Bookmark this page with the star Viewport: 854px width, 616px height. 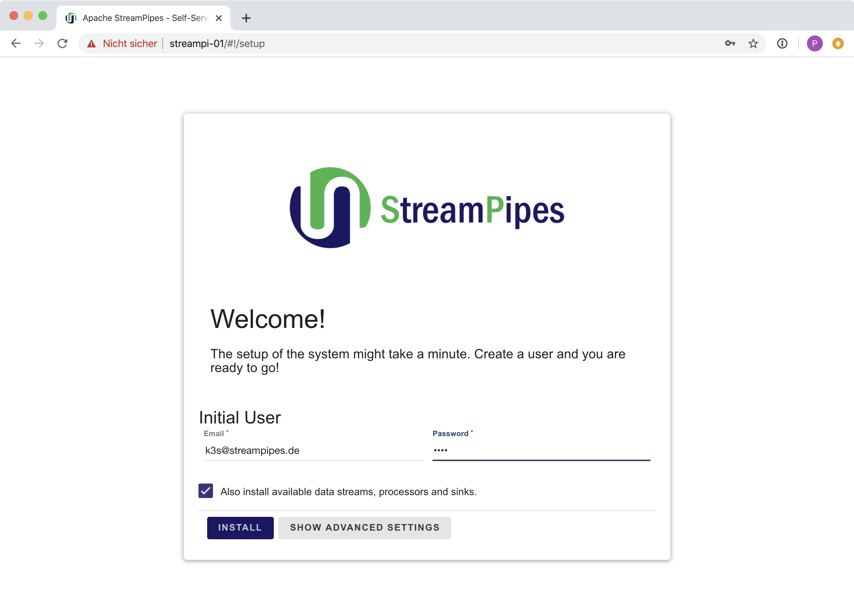(x=753, y=44)
